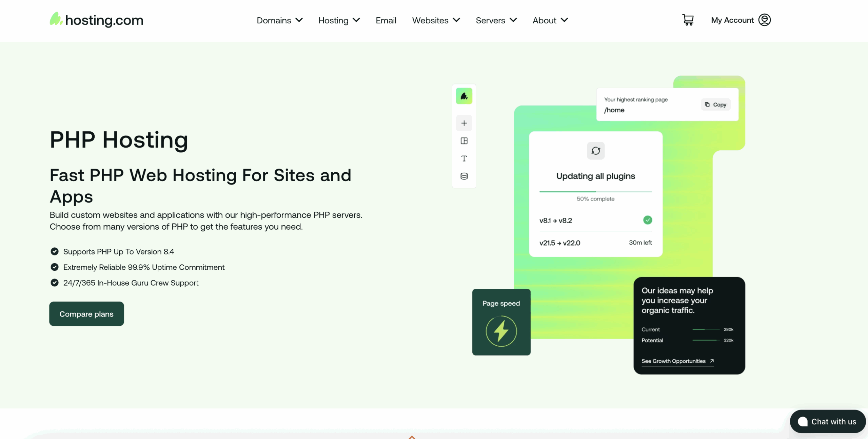Click the database stack icon in the sidebar
This screenshot has height=439, width=868.
click(x=464, y=176)
